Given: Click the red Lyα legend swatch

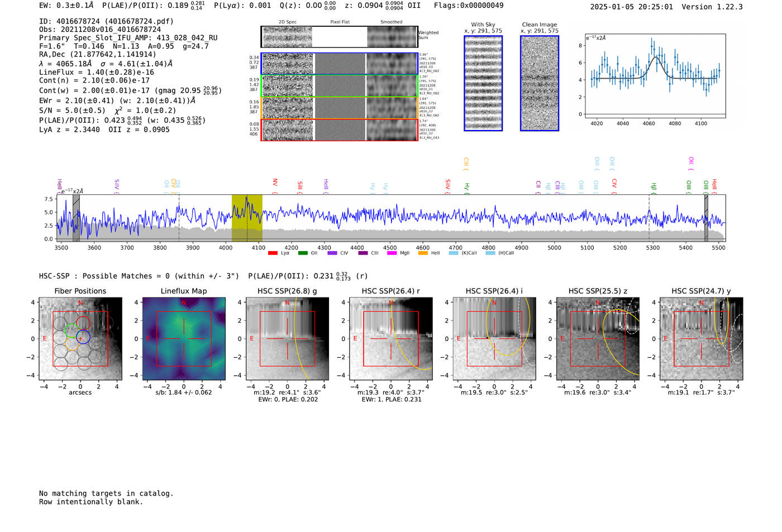Looking at the screenshot, I should click(x=273, y=253).
